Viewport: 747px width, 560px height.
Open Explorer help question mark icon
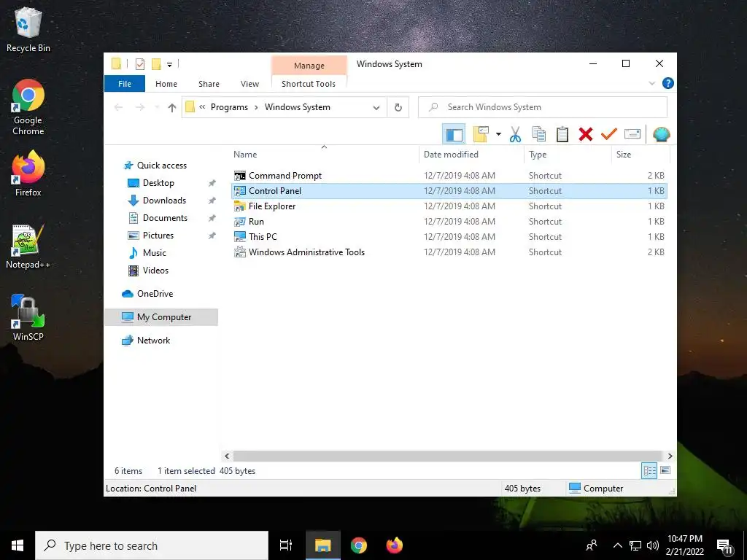point(668,83)
